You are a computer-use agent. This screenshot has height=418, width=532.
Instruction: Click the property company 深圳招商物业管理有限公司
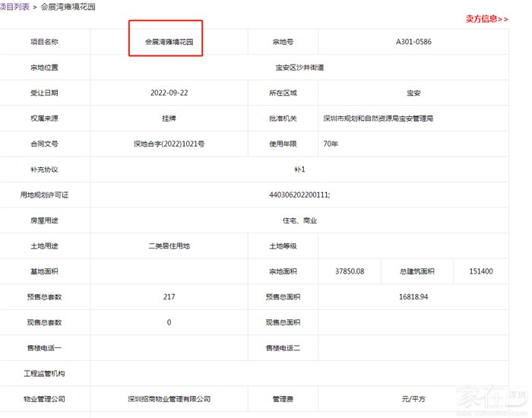(x=169, y=399)
